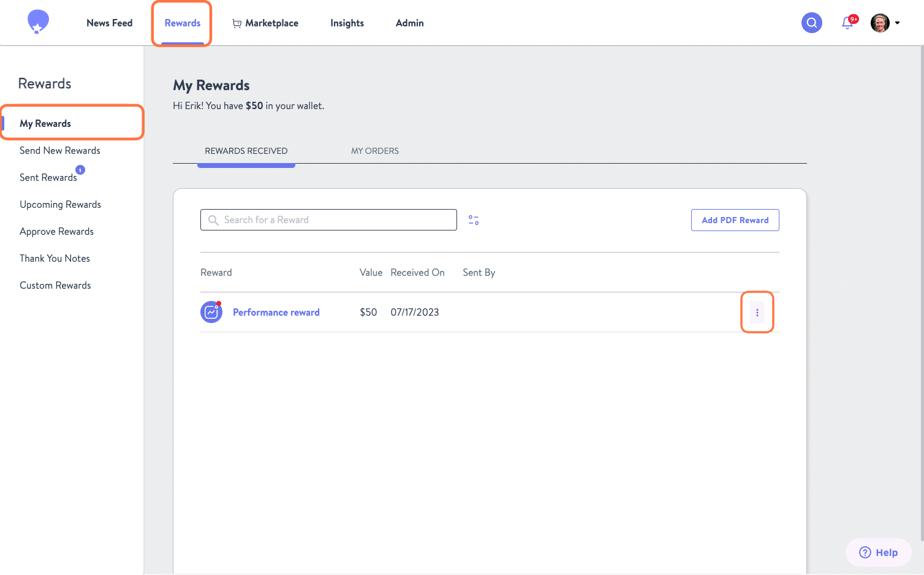
Task: Switch to the My Orders tab
Action: click(x=375, y=151)
